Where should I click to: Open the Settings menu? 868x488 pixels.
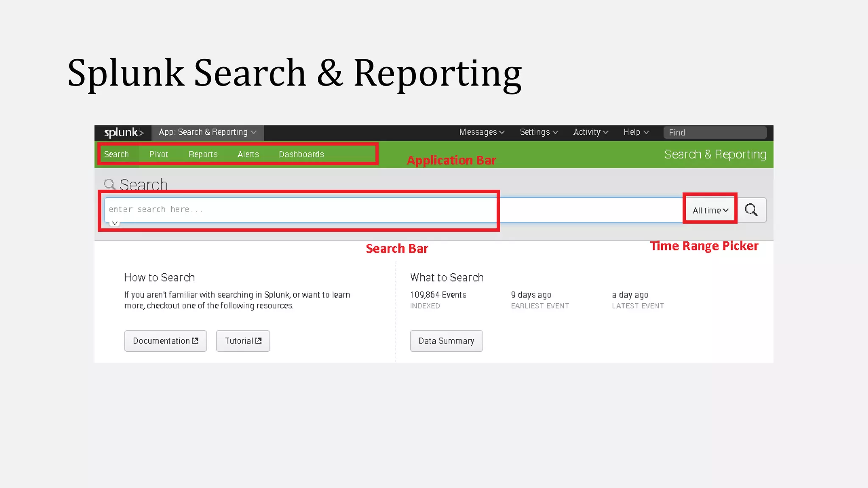tap(539, 132)
